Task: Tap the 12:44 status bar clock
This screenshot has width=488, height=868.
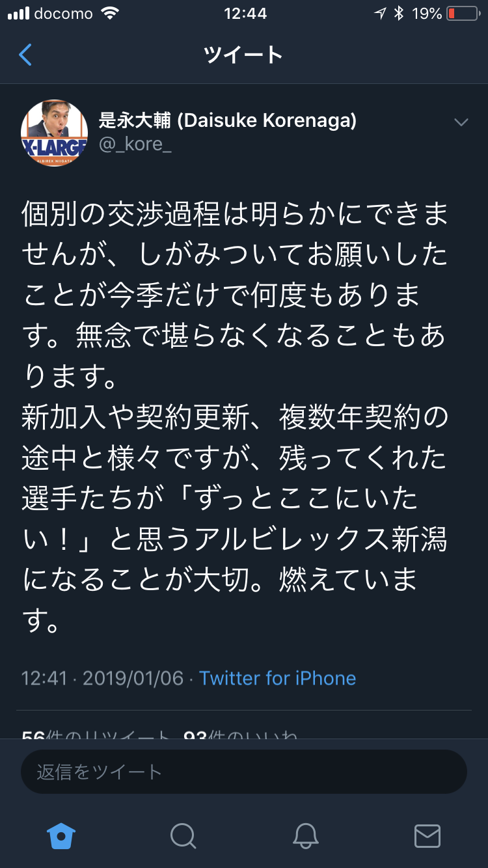Action: [245, 14]
